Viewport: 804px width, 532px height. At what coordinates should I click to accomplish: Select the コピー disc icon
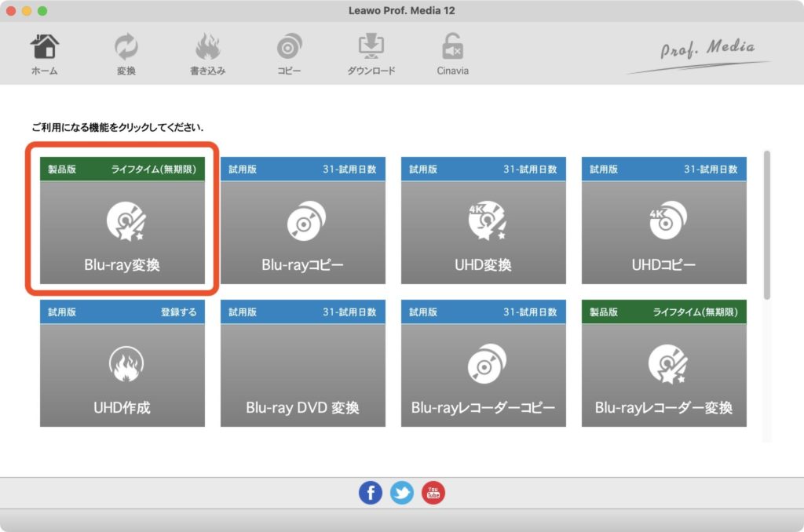click(x=288, y=47)
